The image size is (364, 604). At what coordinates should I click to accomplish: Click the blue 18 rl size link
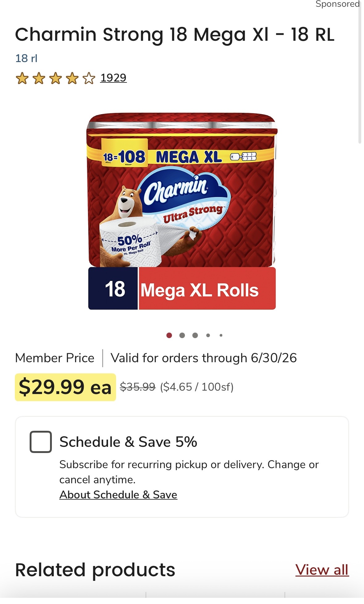pyautogui.click(x=26, y=58)
